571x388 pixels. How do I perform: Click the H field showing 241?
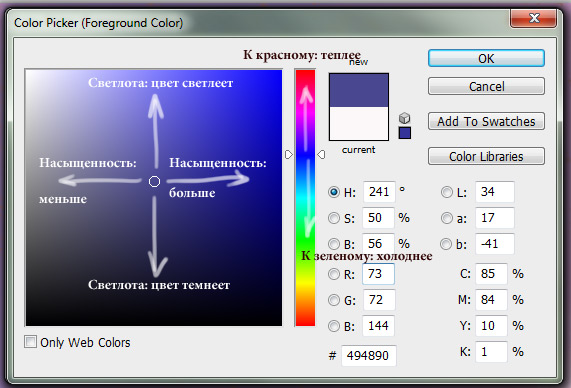(379, 192)
